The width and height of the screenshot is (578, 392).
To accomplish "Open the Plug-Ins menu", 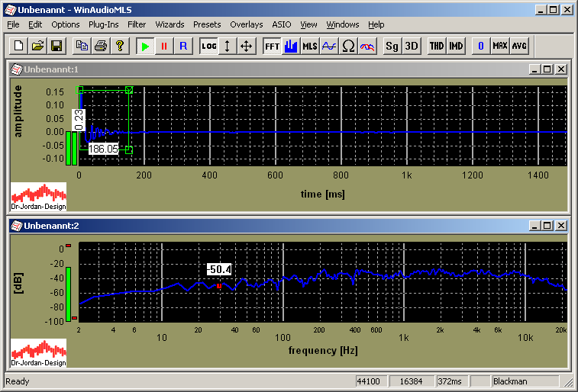I will pos(103,24).
